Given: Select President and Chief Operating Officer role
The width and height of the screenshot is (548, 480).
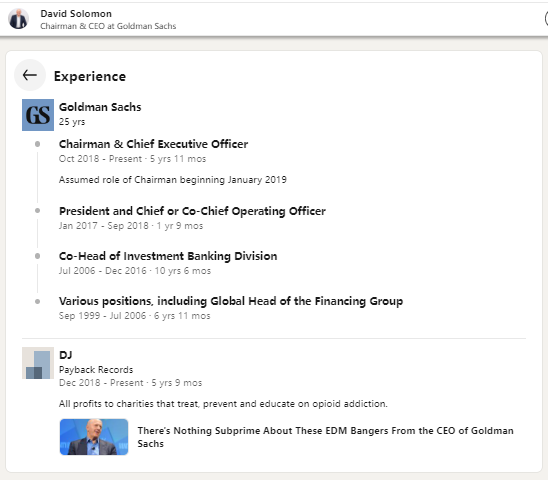Looking at the screenshot, I should (192, 211).
